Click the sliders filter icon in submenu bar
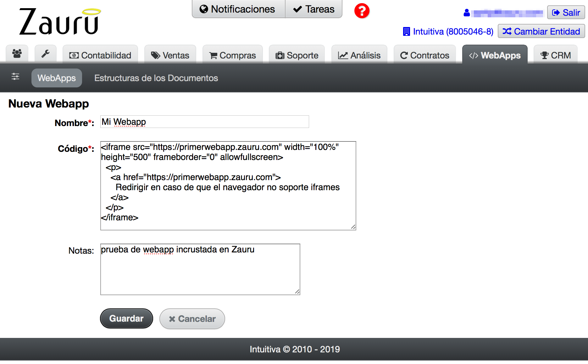 (15, 76)
